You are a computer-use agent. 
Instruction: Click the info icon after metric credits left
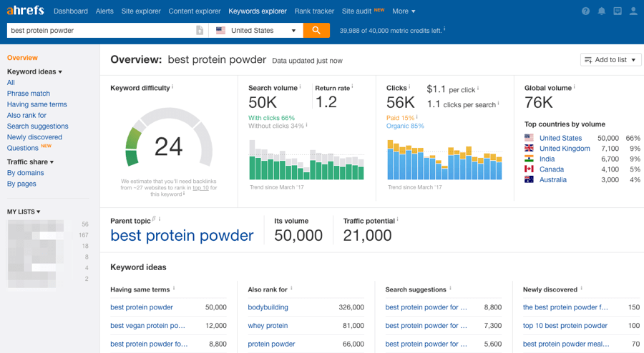[444, 29]
